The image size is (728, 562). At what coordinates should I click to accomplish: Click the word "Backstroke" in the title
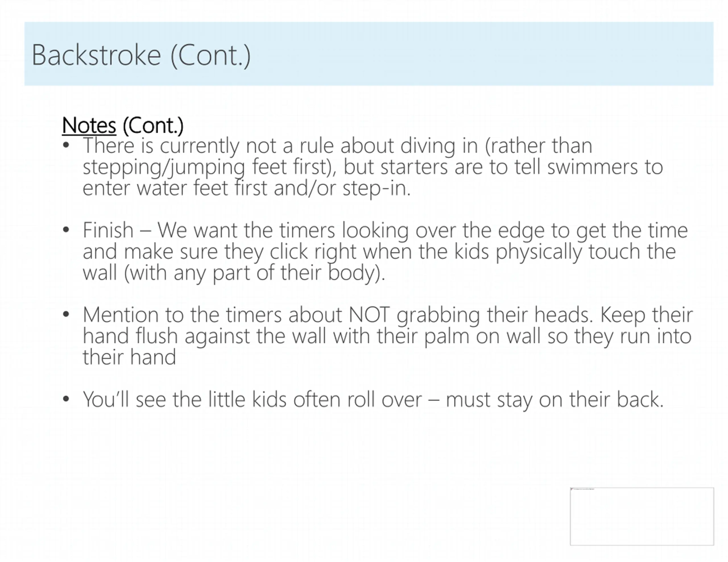tap(96, 55)
